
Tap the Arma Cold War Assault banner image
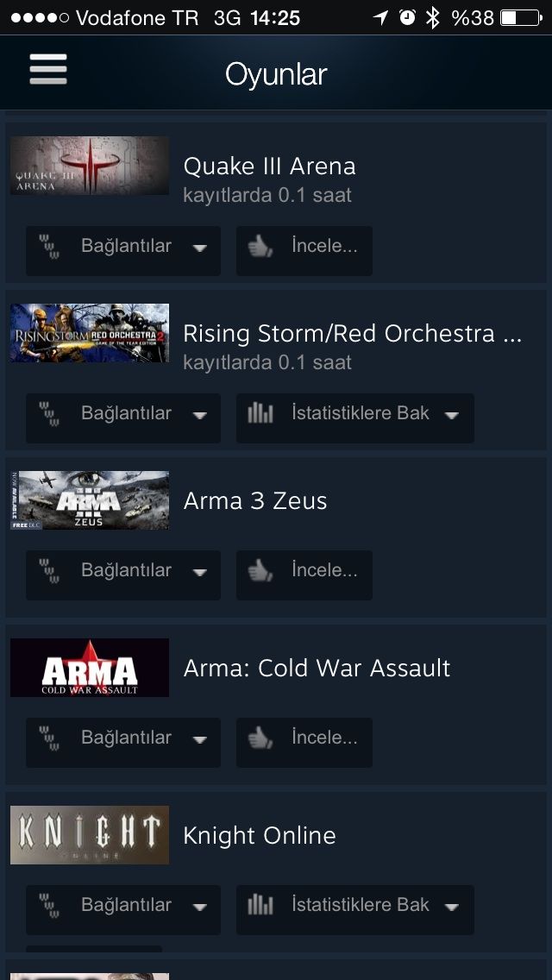pos(90,668)
